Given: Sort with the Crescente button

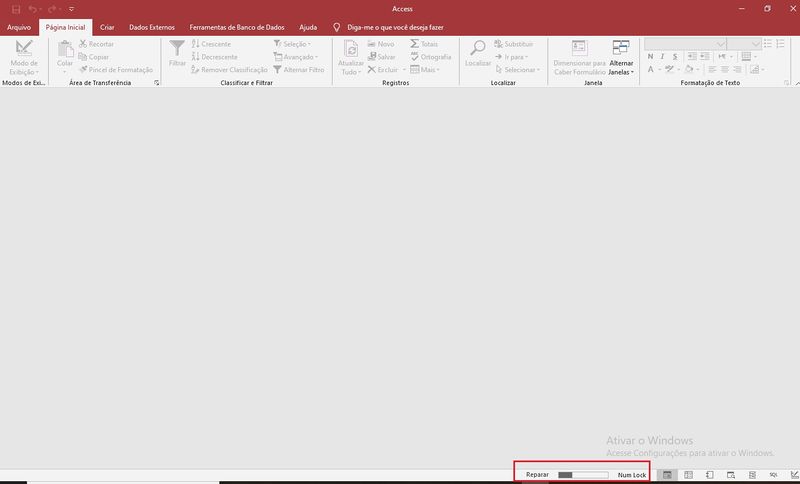Looking at the screenshot, I should coord(211,44).
